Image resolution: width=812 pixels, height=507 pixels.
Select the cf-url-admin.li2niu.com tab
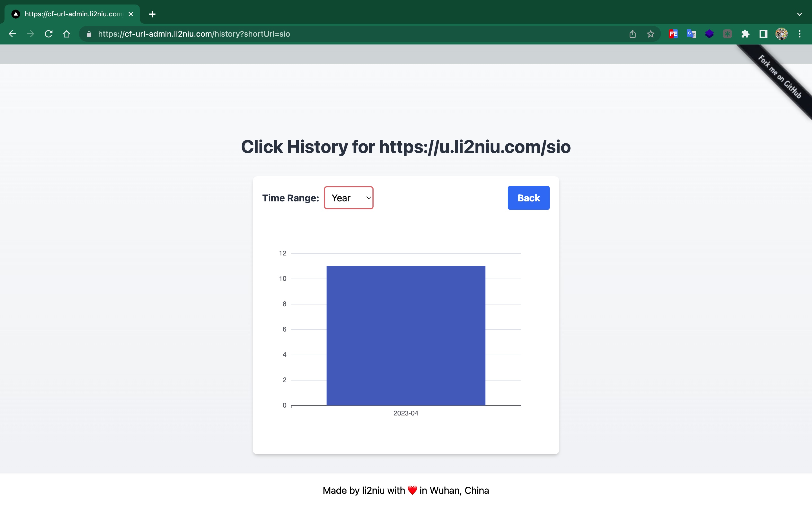tap(73, 14)
